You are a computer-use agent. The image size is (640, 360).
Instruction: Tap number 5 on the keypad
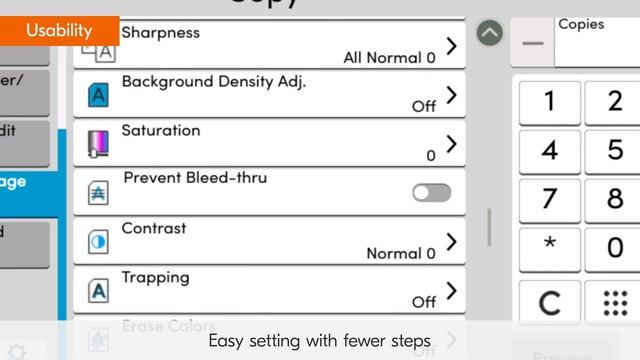tap(613, 150)
